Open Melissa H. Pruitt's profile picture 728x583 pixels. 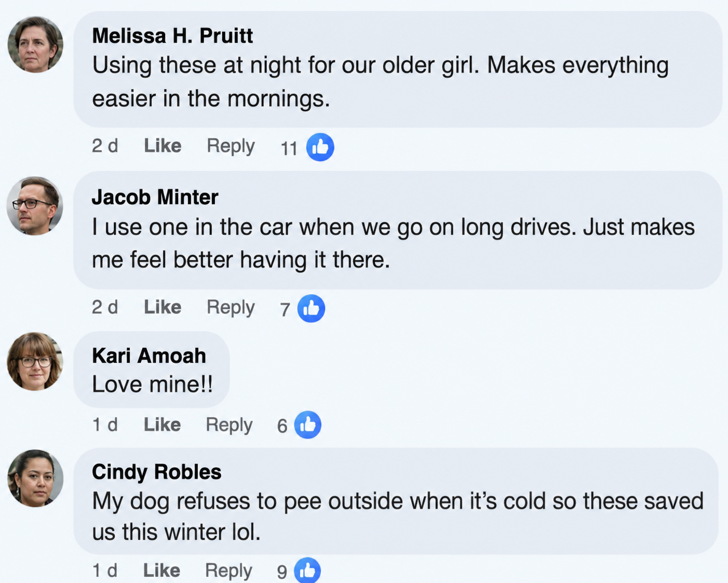35,45
